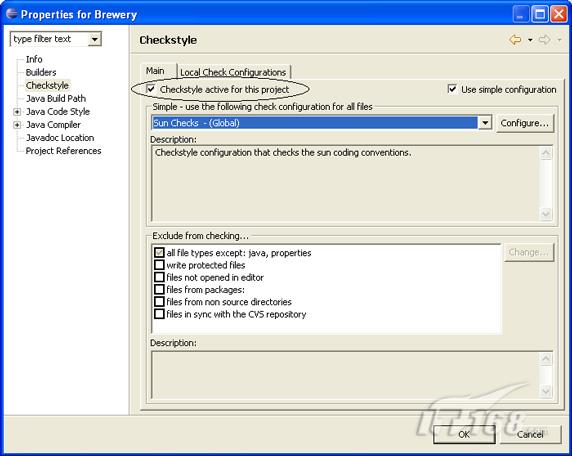The width and height of the screenshot is (572, 456).
Task: Click lower Description scrollbar up arrow
Action: coord(546,359)
